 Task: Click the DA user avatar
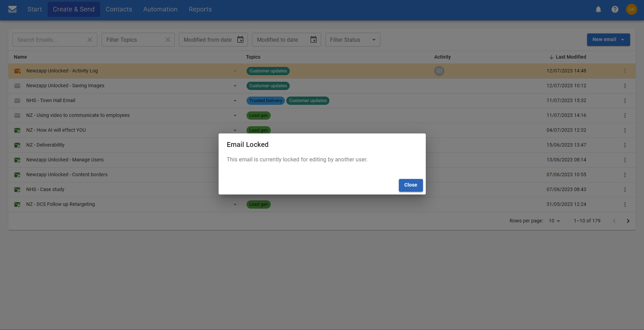631,9
